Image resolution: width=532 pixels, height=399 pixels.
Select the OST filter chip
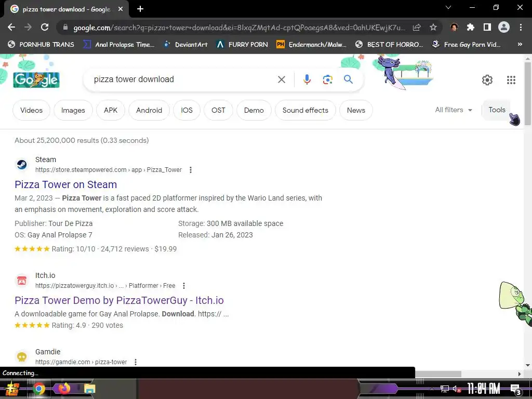point(218,110)
